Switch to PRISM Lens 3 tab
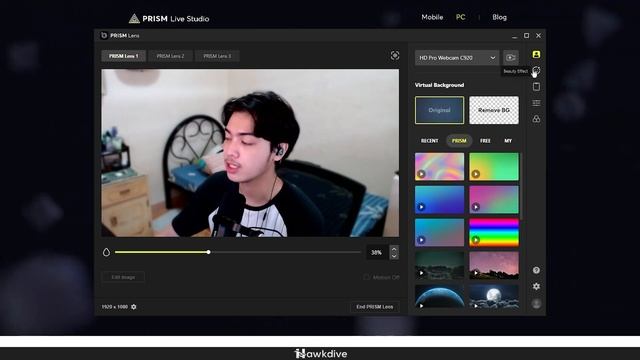Screen dimensions: 640x360 tap(217, 56)
